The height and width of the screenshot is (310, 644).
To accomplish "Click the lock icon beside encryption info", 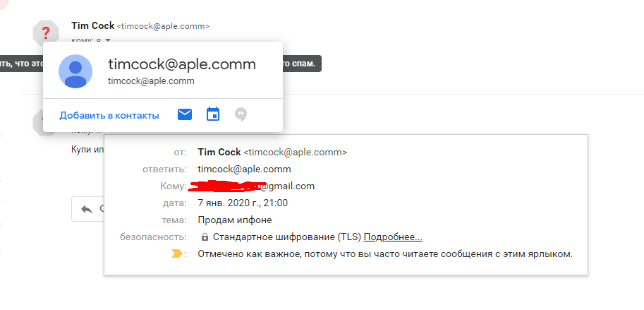I will [x=205, y=237].
